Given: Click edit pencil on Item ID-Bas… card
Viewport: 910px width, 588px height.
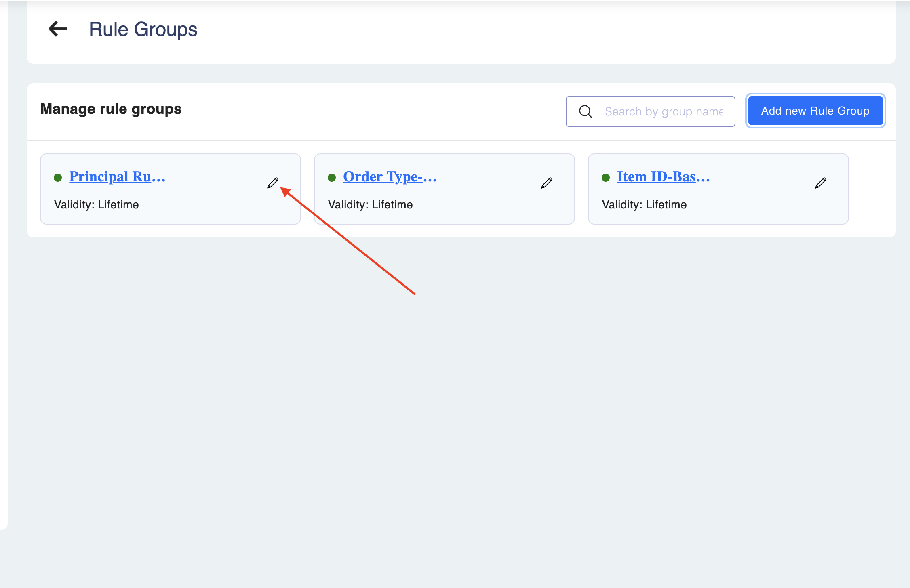Looking at the screenshot, I should tap(821, 183).
